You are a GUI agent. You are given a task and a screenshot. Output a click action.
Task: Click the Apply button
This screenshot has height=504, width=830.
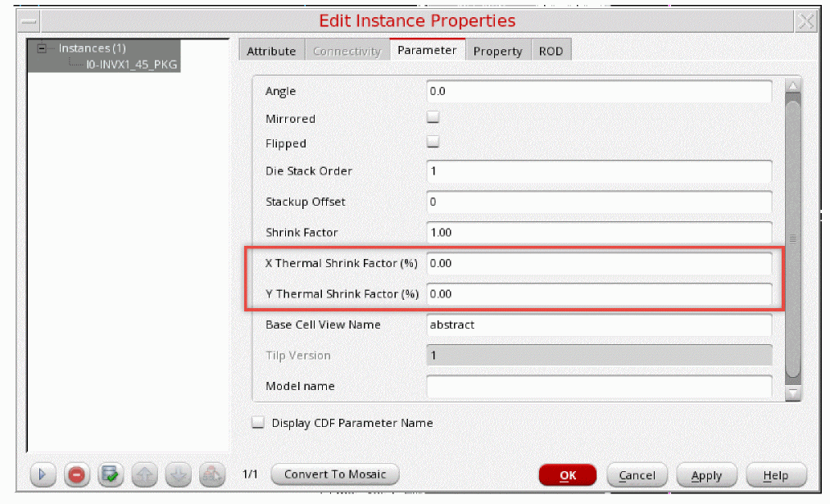click(706, 475)
